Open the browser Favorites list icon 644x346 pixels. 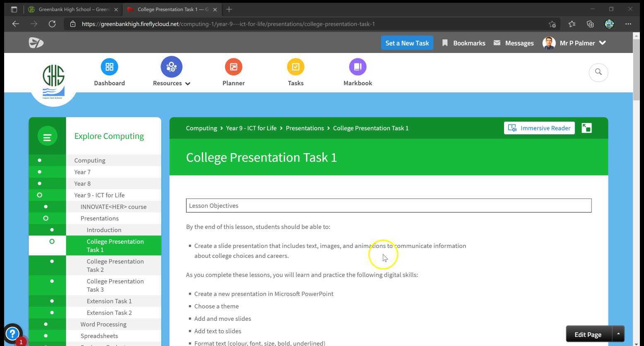pos(572,24)
